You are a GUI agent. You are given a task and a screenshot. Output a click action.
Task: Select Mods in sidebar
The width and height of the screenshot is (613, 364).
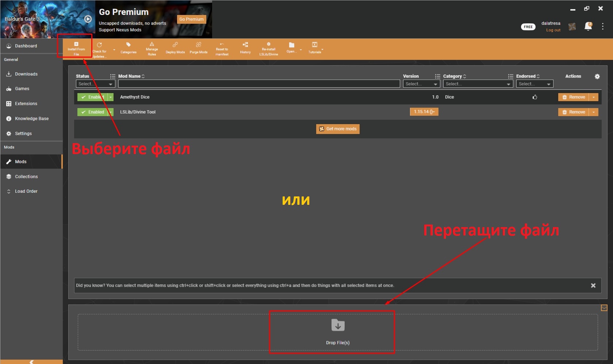31,162
